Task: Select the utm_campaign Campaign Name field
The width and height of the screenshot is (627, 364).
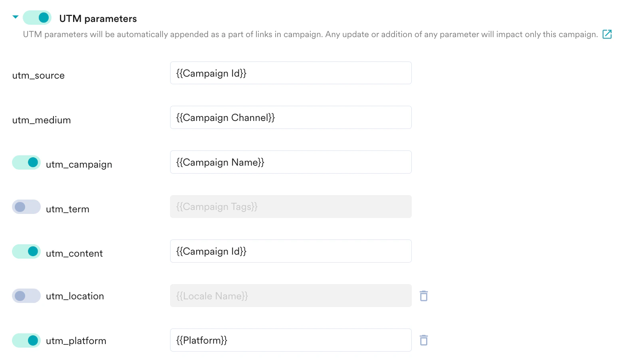Action: click(x=290, y=162)
